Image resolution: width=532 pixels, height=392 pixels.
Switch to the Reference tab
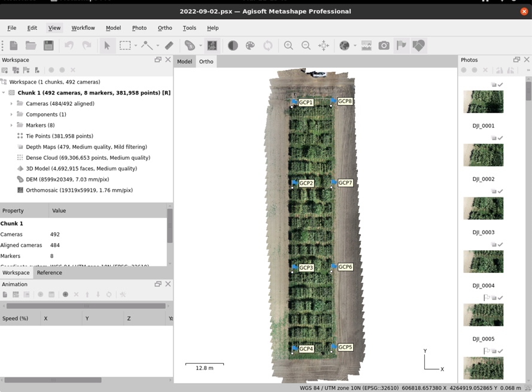click(49, 273)
